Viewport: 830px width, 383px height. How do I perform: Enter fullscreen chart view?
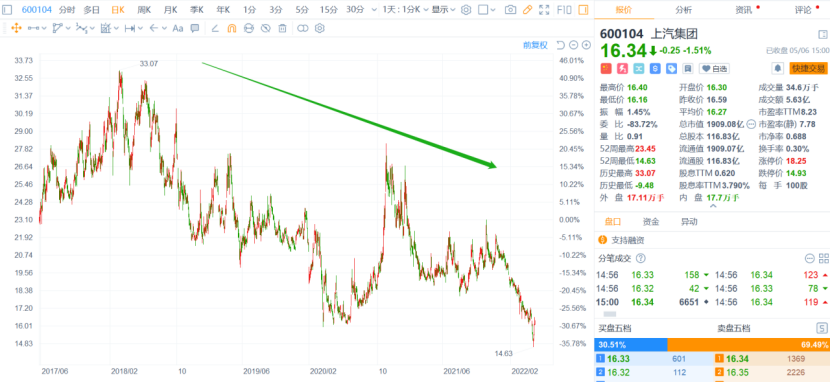coord(544,10)
